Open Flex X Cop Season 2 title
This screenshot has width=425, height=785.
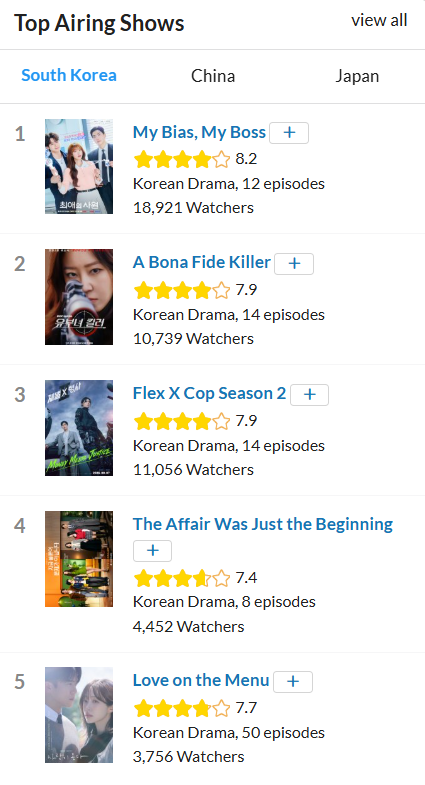[209, 394]
